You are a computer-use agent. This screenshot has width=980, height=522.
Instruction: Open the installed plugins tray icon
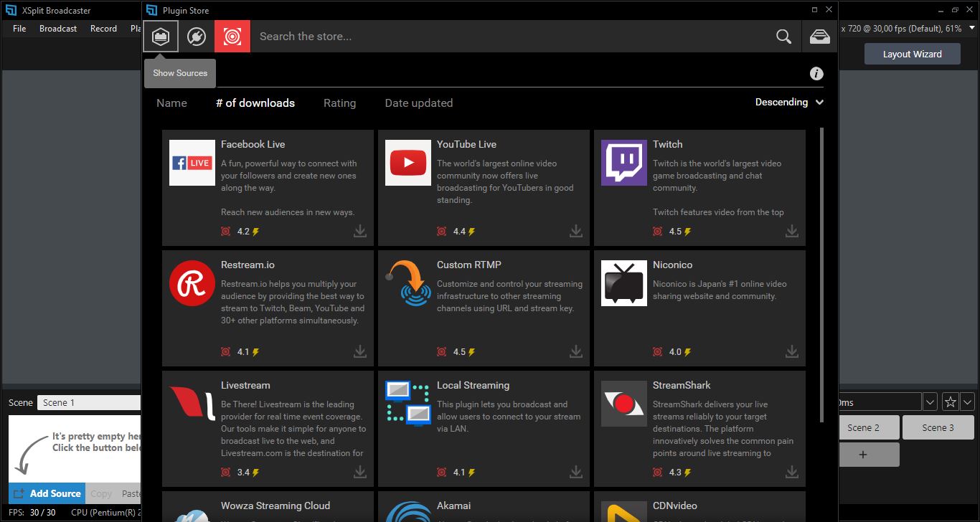[820, 37]
